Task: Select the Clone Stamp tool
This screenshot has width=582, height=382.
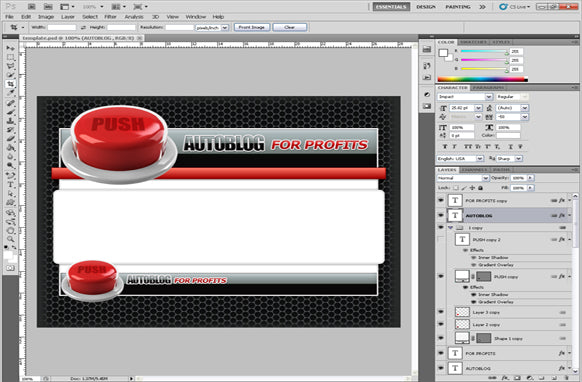Action: [x=10, y=121]
